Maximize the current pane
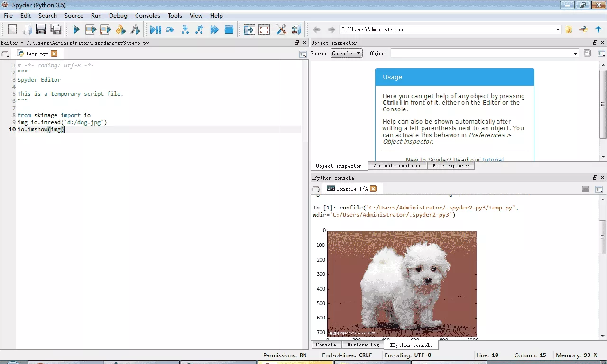Image resolution: width=607 pixels, height=364 pixels. click(x=264, y=30)
